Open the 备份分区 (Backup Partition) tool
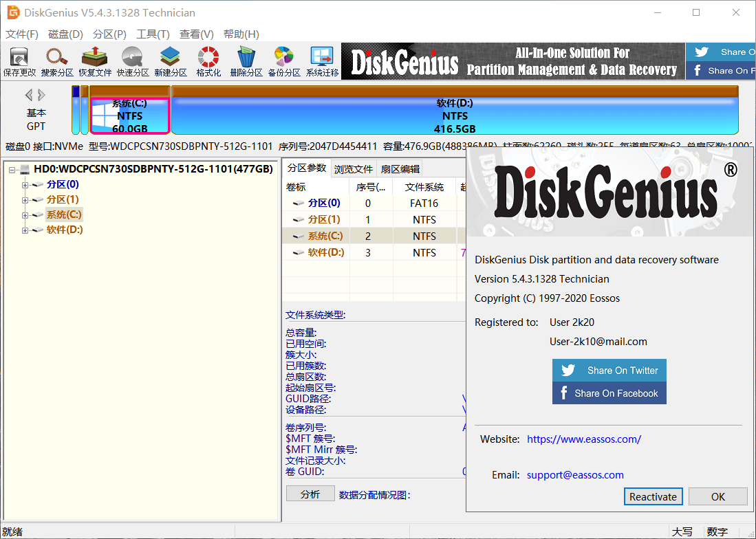 [x=283, y=60]
